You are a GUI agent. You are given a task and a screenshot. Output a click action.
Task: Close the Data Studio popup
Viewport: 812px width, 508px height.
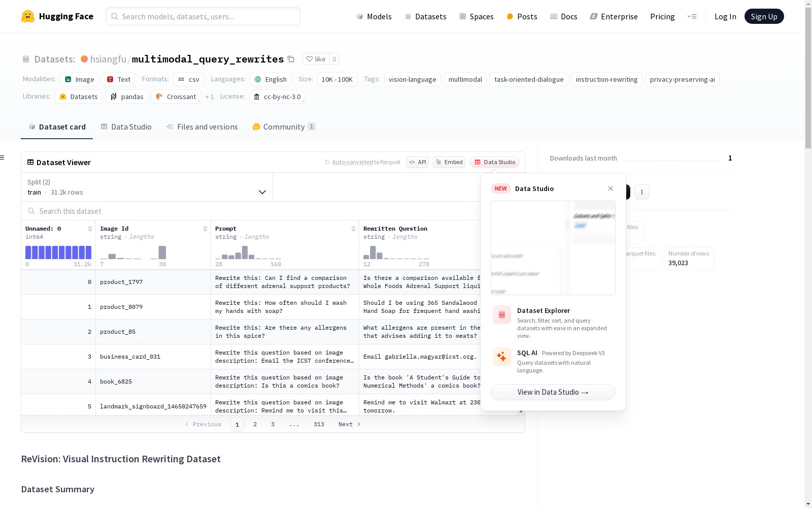[x=611, y=188]
